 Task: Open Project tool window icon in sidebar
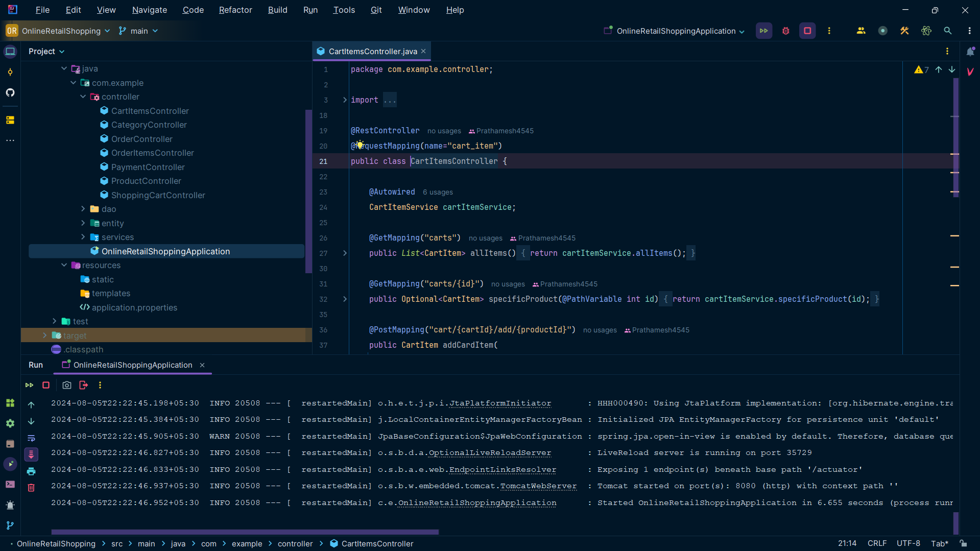[10, 52]
